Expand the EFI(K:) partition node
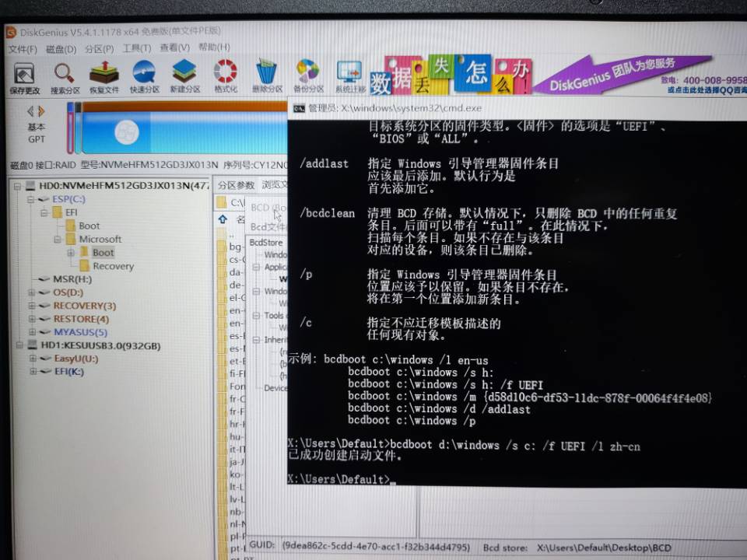The height and width of the screenshot is (560, 747). coord(33,371)
